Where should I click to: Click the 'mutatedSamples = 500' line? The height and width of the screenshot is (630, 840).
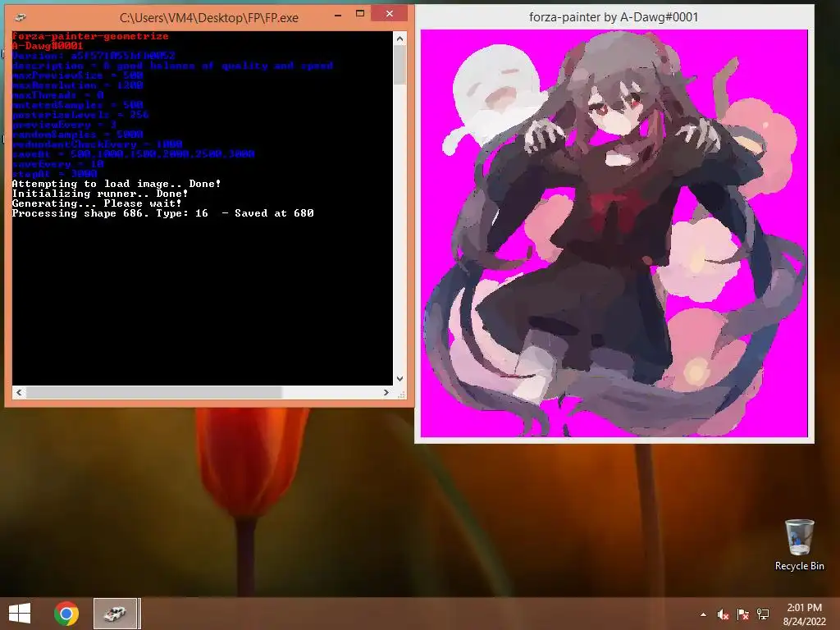click(x=77, y=105)
